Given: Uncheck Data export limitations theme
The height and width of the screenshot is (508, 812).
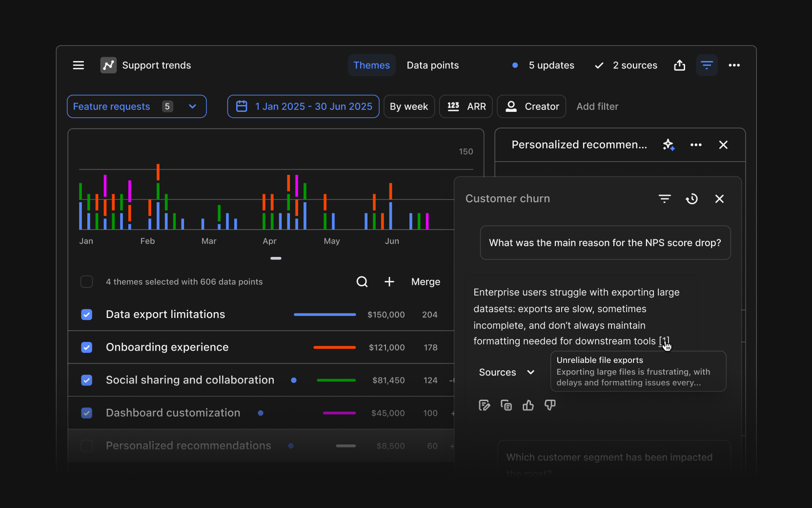Looking at the screenshot, I should (87, 315).
